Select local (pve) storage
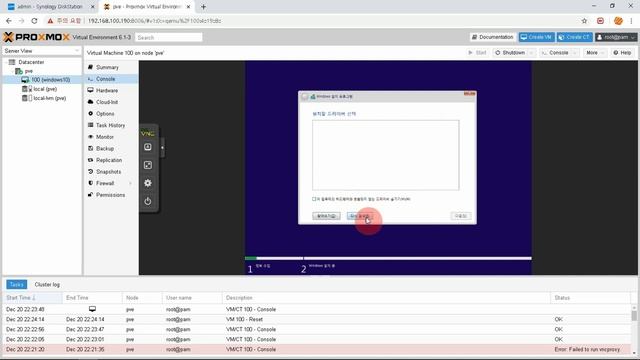The image size is (640, 360). pyautogui.click(x=45, y=89)
